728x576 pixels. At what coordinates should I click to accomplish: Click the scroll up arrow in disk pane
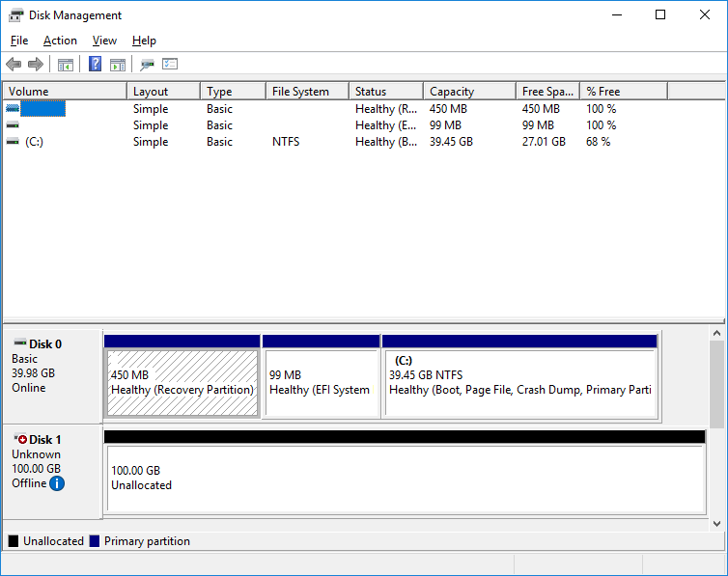pos(716,333)
